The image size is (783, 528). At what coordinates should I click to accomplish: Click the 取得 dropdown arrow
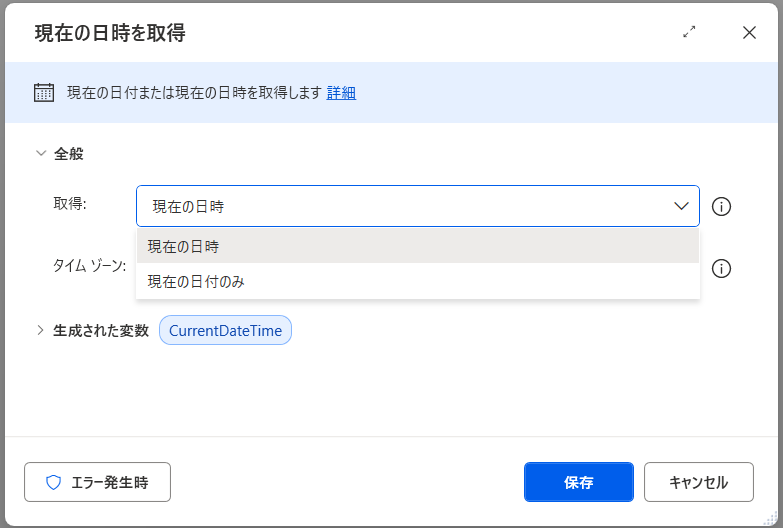(x=681, y=206)
